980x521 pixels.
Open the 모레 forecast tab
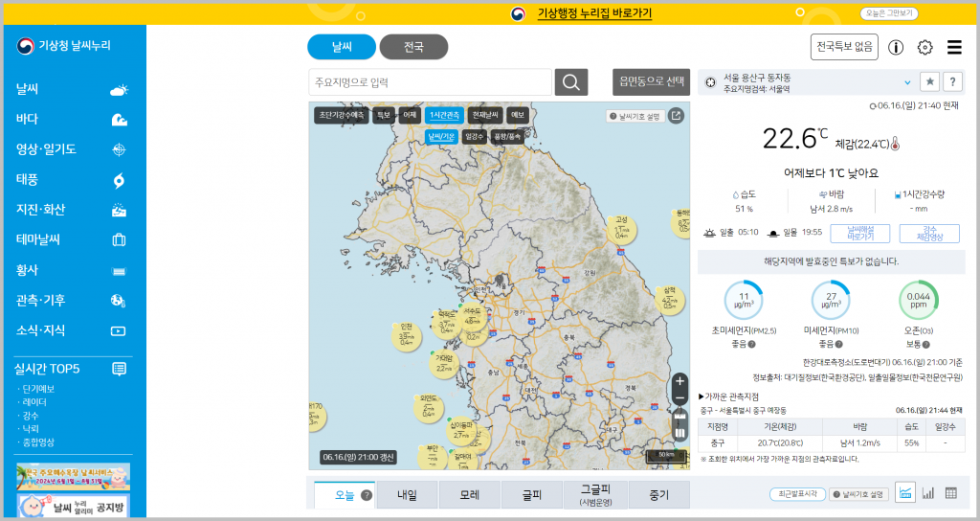point(469,495)
